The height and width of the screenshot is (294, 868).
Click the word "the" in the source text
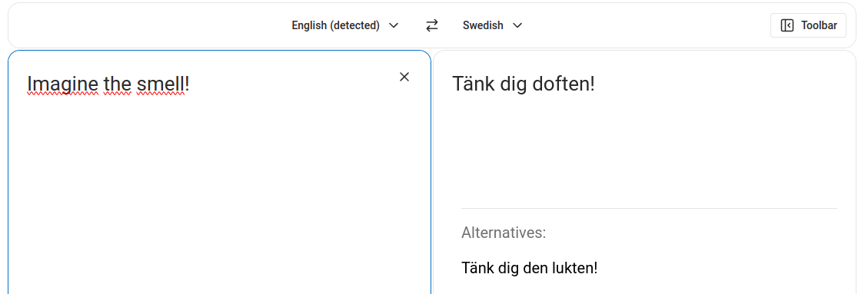tap(117, 84)
